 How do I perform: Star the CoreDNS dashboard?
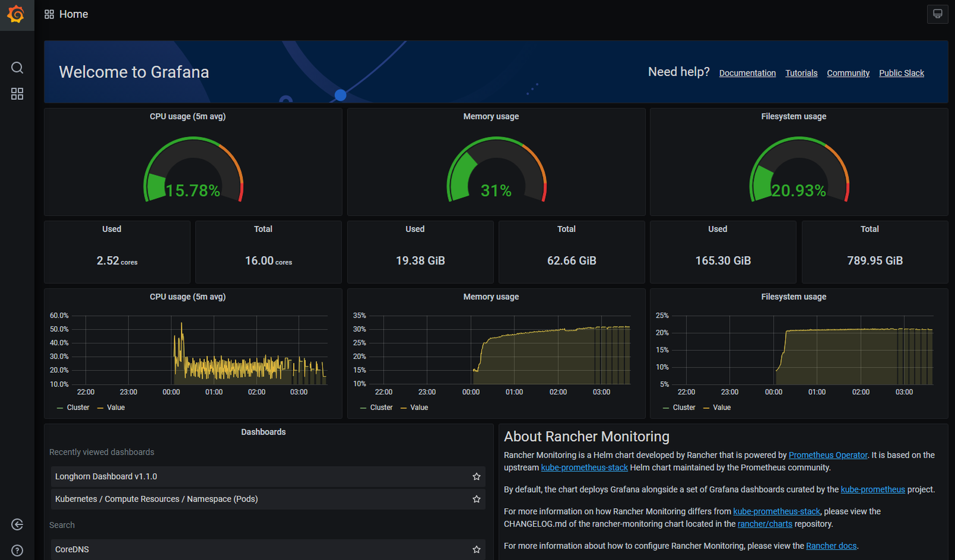click(476, 550)
